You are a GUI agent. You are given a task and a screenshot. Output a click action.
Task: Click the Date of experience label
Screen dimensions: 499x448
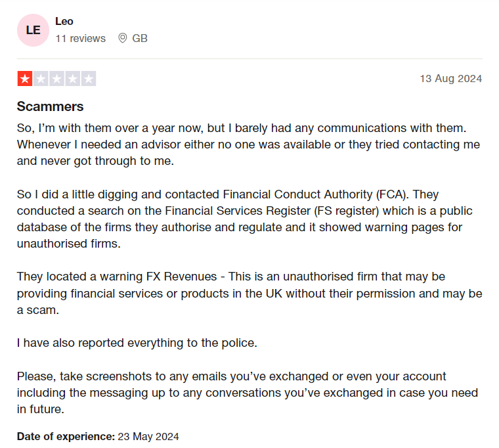66,437
